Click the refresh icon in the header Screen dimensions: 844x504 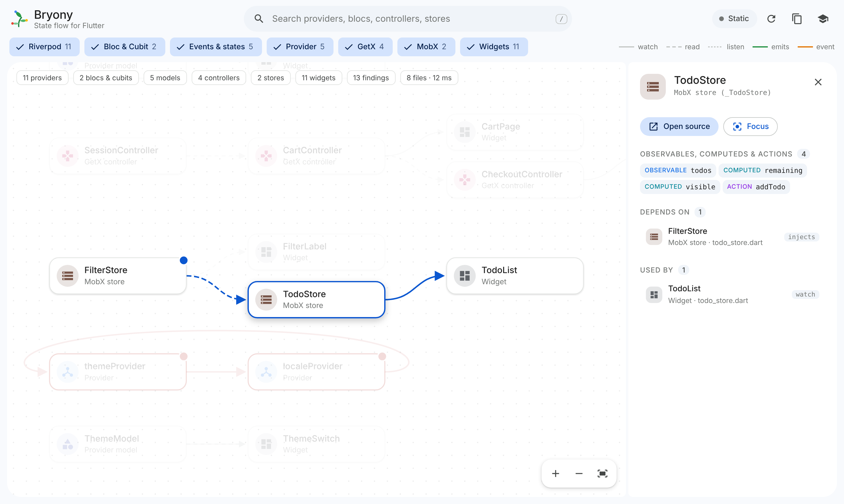(x=771, y=19)
